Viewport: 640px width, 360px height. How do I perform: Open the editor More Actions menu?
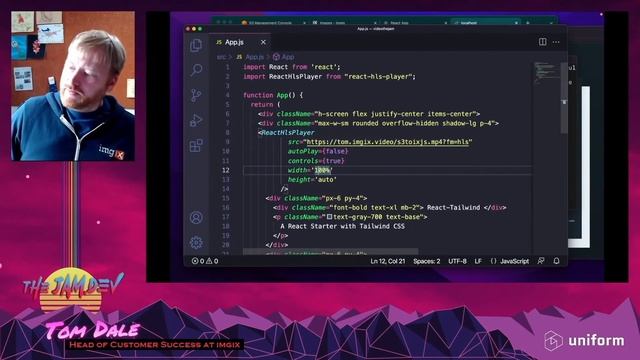[x=556, y=42]
